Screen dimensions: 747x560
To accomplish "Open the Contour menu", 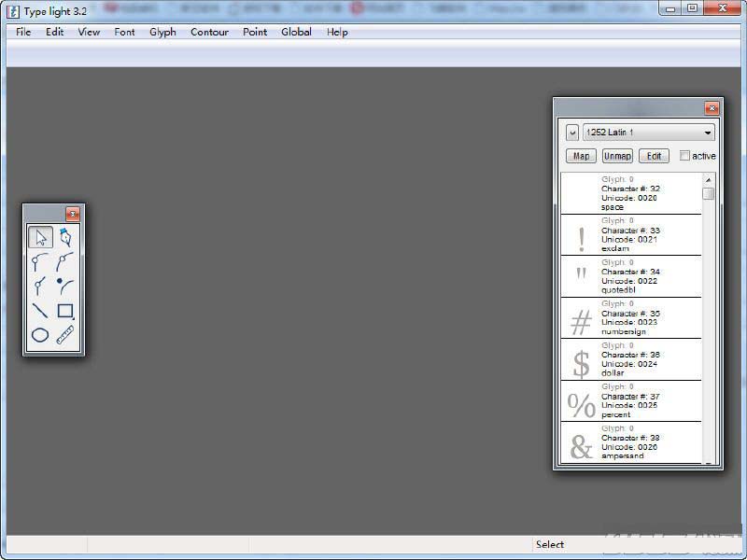I will [x=209, y=32].
